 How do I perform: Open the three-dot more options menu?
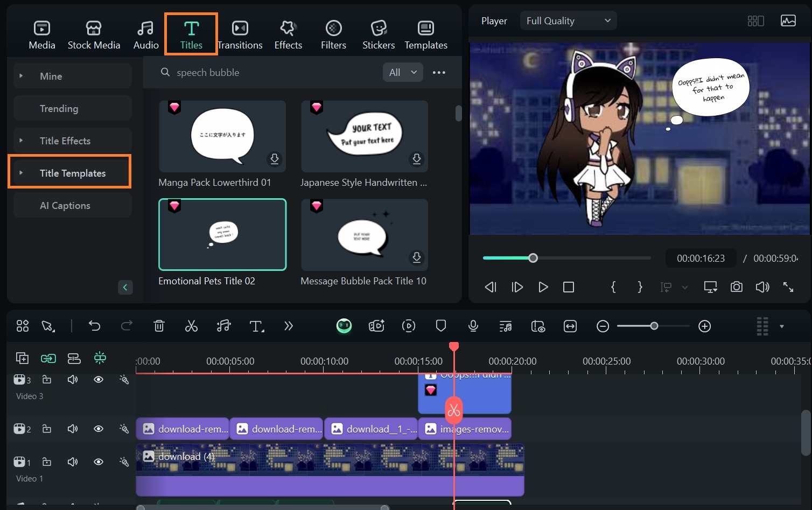coord(439,73)
